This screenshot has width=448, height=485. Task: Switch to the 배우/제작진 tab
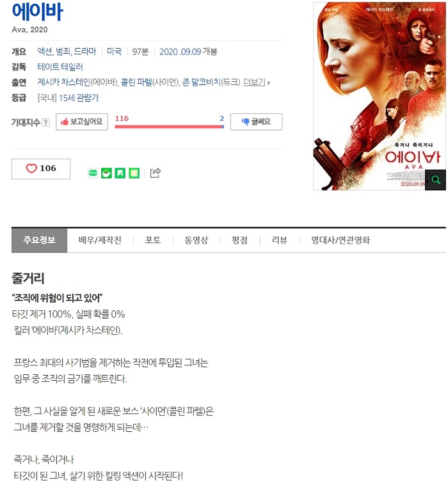click(100, 241)
